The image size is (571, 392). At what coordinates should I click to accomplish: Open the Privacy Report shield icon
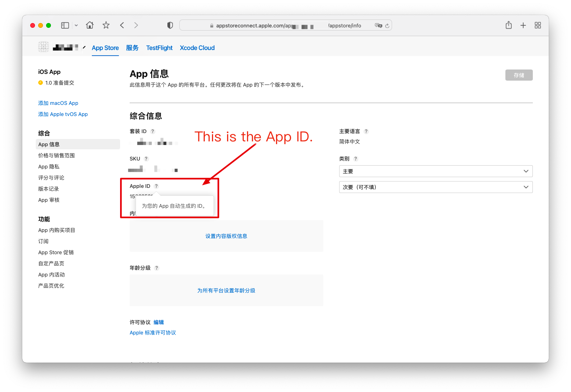tap(170, 25)
